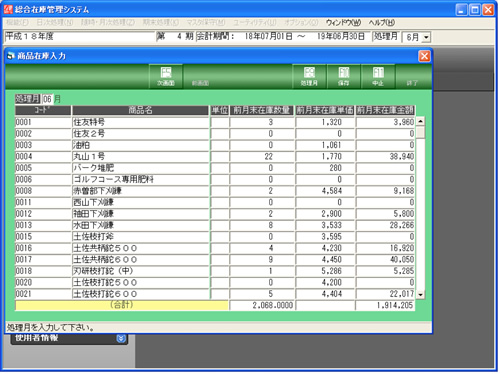The image size is (500, 374).
Task: Click the 終了 (exit) toolbar button
Action: [x=412, y=76]
